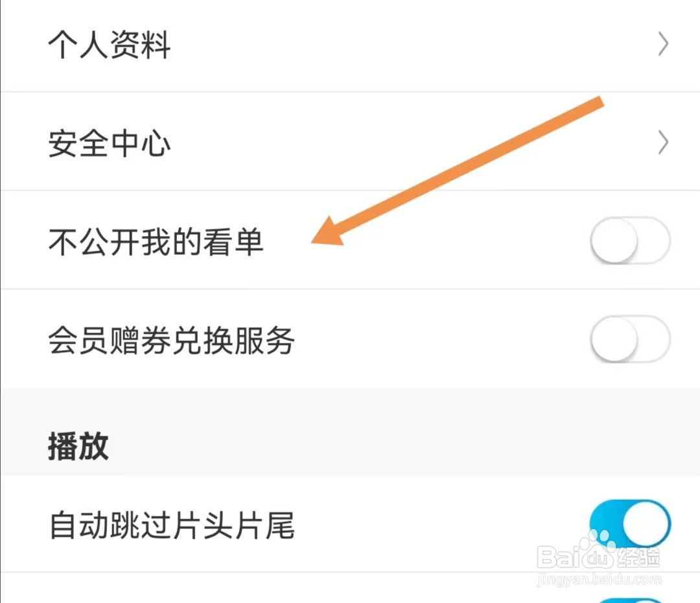Tap the 会员赠券兑换服务 label text
The height and width of the screenshot is (603, 700).
point(171,340)
